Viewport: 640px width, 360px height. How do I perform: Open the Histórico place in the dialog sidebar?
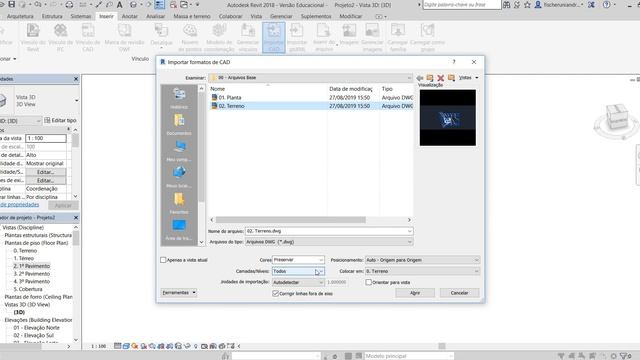click(179, 98)
